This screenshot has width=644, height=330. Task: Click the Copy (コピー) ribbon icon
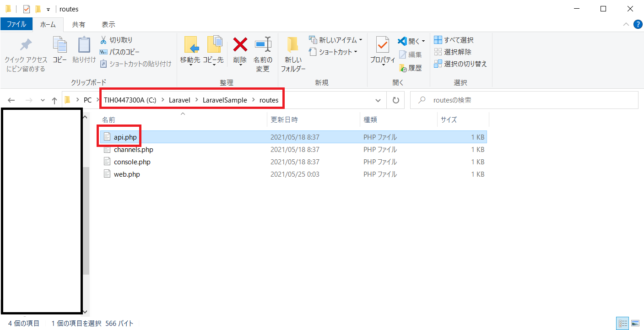[x=60, y=45]
